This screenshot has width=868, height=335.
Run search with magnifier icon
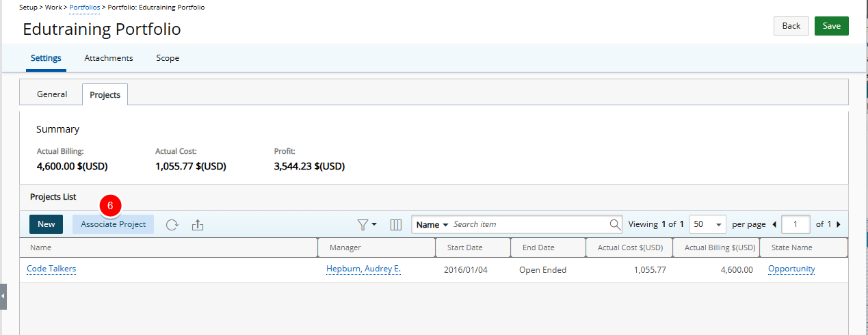click(x=615, y=224)
